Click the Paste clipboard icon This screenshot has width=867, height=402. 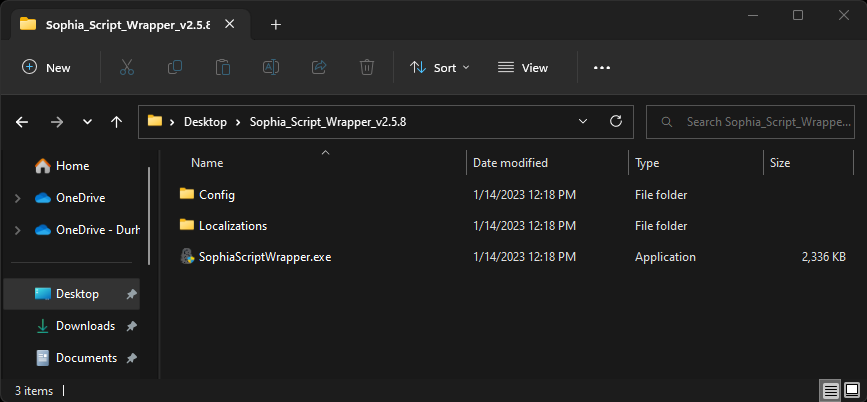pyautogui.click(x=223, y=67)
